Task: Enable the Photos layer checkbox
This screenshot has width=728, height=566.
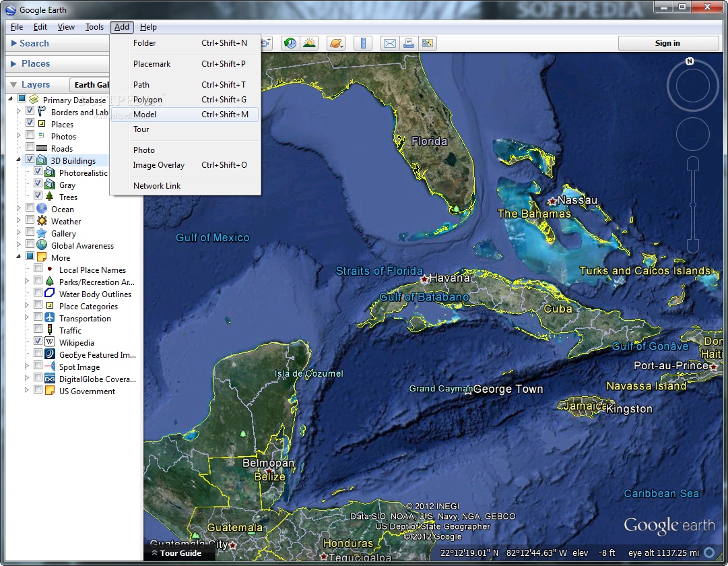Action: 30,135
